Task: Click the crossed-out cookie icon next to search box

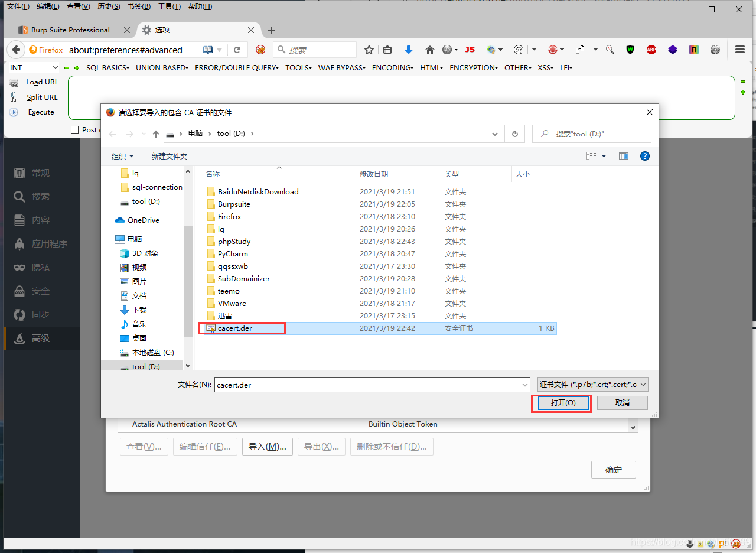Action: pos(260,50)
